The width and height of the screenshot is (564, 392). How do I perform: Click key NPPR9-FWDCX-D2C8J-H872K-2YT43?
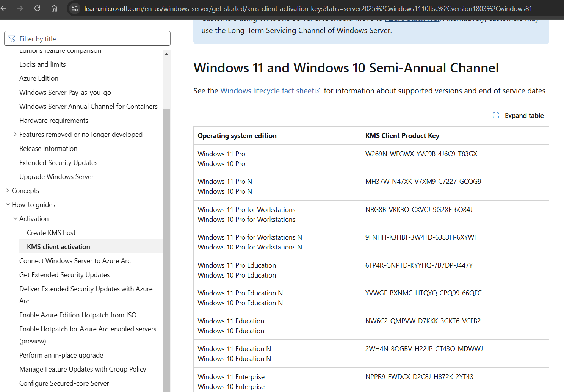419,377
